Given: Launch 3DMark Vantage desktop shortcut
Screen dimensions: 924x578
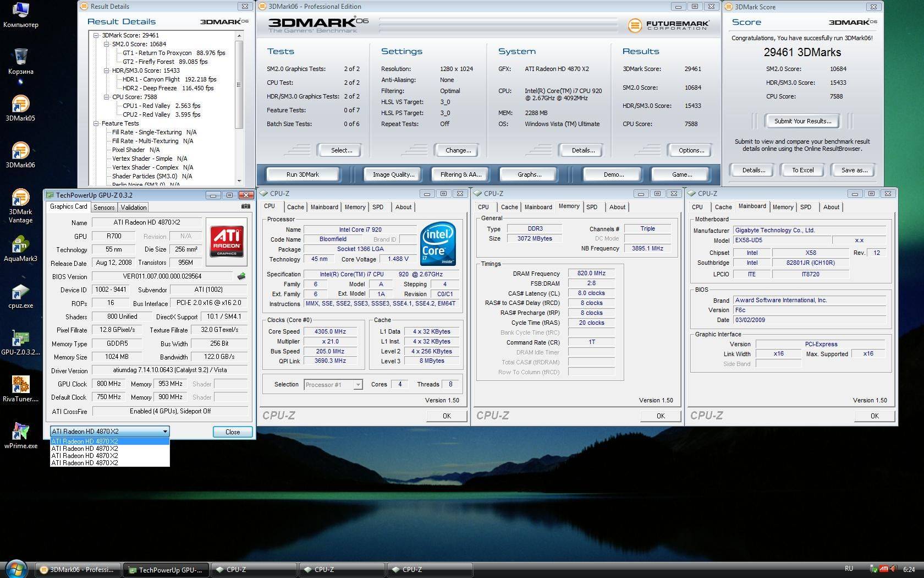Looking at the screenshot, I should click(x=20, y=206).
